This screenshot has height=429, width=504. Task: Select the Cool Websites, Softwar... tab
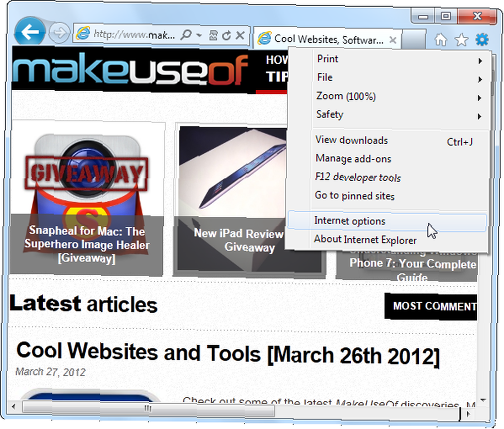point(327,39)
